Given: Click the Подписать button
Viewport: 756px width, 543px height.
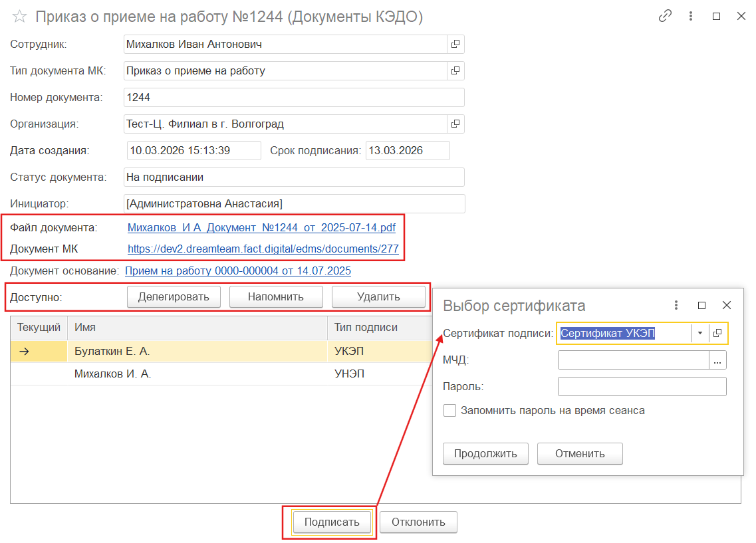Looking at the screenshot, I should [x=332, y=522].
